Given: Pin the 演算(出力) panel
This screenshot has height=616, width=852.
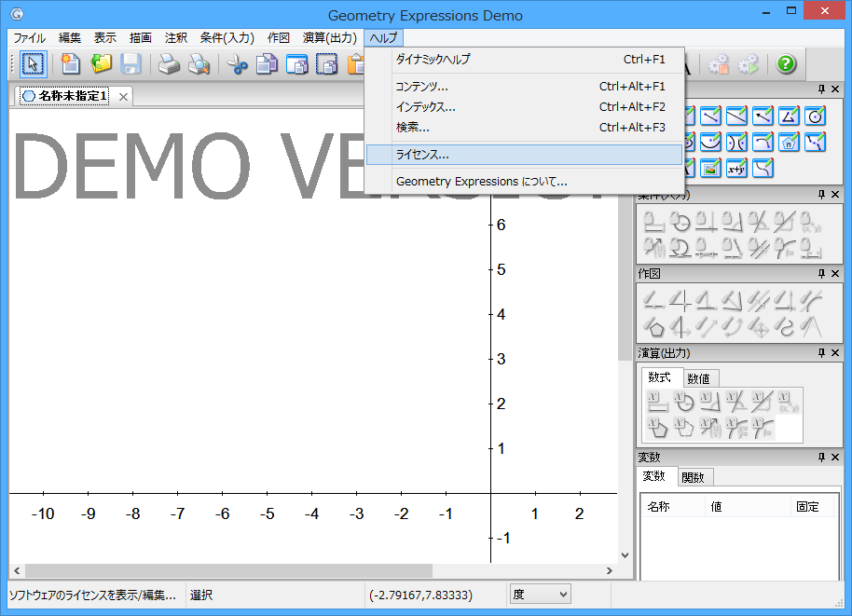Looking at the screenshot, I should (822, 353).
